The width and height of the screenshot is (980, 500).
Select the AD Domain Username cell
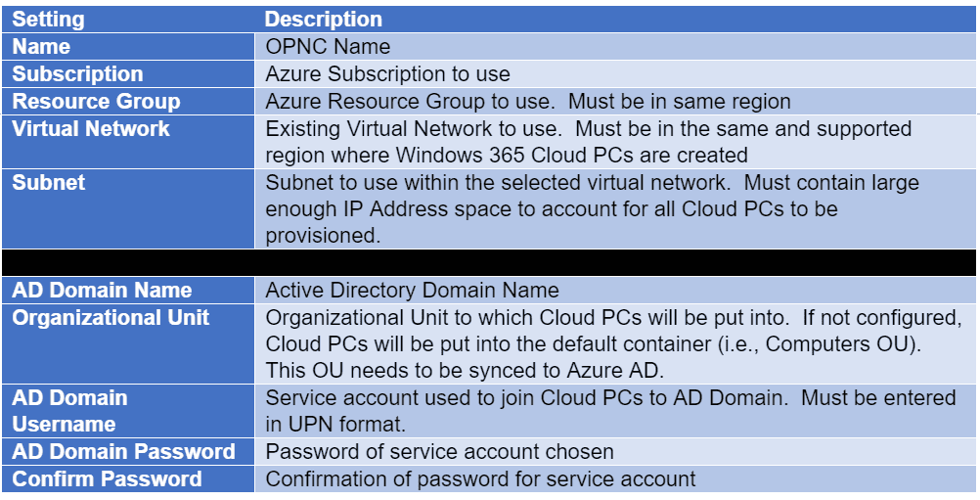click(128, 411)
